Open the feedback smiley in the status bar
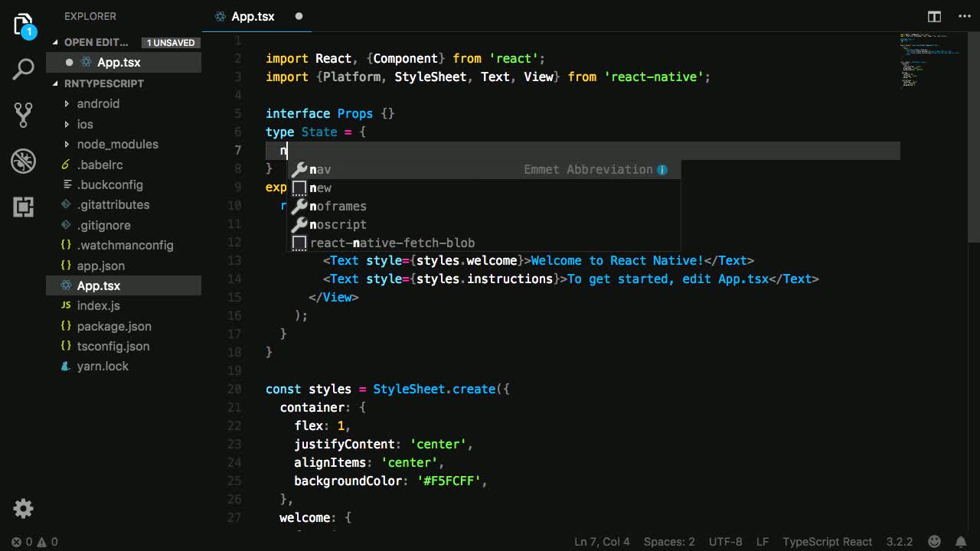The image size is (980, 551). (934, 541)
